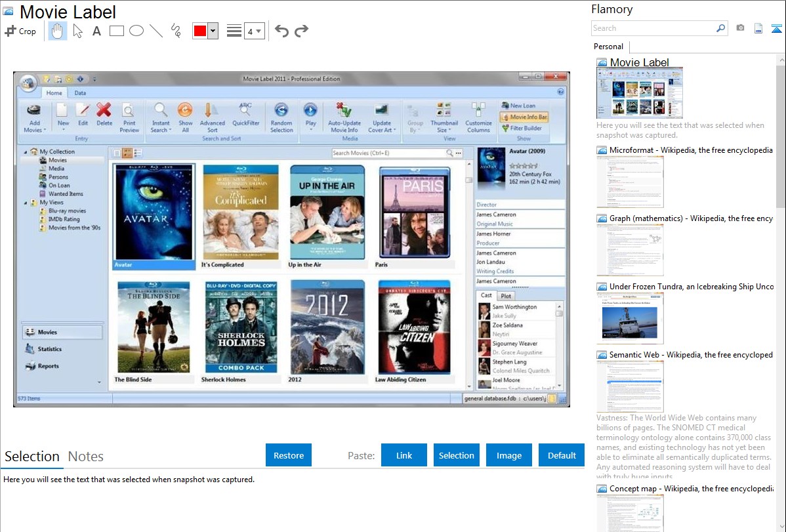Choose the straight line drawing tool

pos(155,31)
